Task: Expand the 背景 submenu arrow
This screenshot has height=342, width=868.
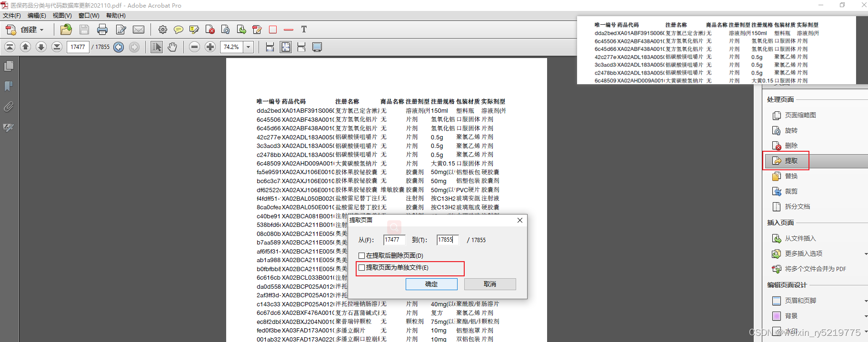Action: point(865,316)
